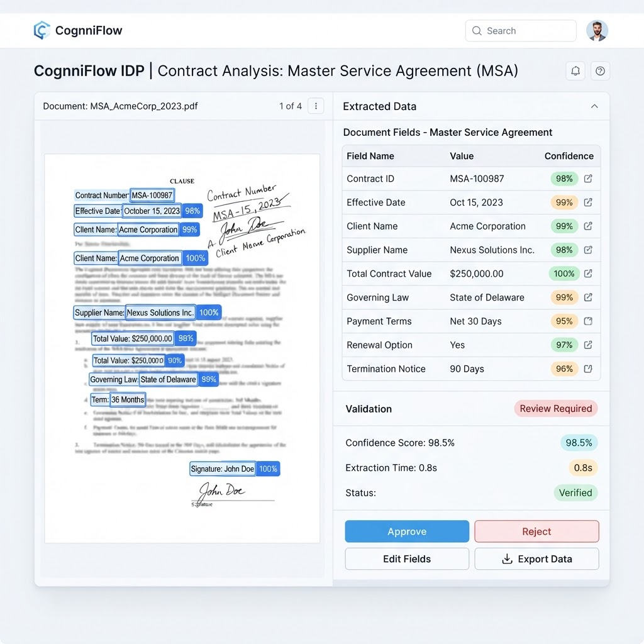Click the MSA-100987 value cell
The image size is (644, 644).
click(x=477, y=179)
